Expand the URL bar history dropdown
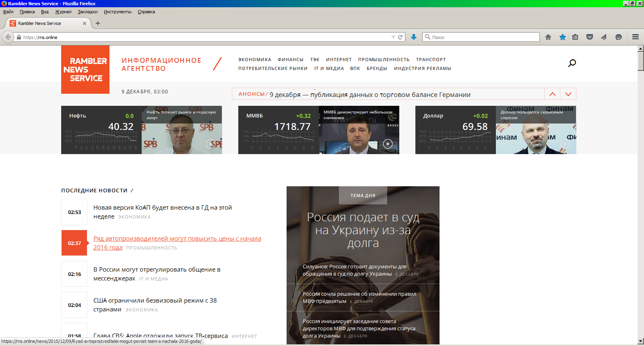The height and width of the screenshot is (346, 644). (x=393, y=37)
